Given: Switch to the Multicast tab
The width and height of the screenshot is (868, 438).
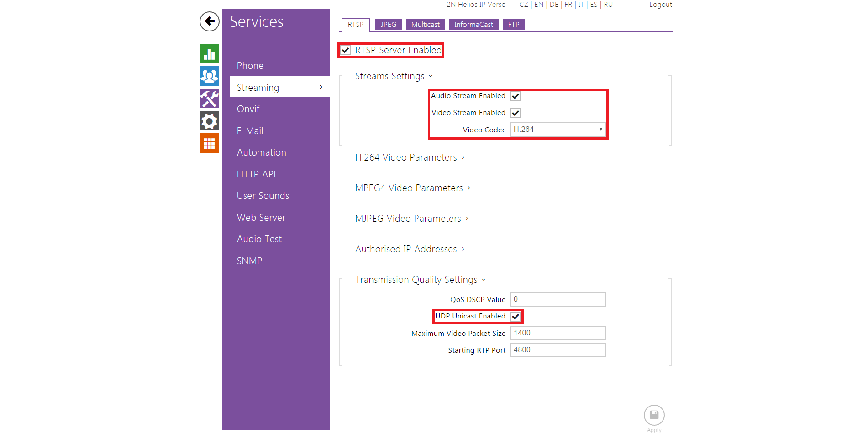Looking at the screenshot, I should [x=425, y=25].
